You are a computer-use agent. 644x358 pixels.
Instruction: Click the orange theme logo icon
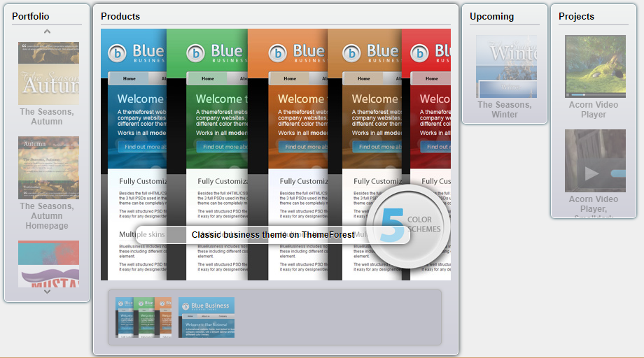(278, 53)
